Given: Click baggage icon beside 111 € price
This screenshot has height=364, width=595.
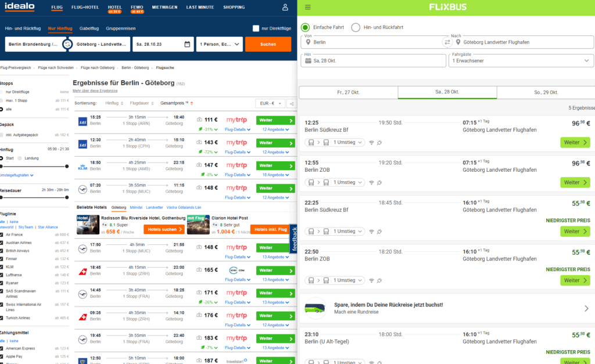Looking at the screenshot, I should (200, 120).
